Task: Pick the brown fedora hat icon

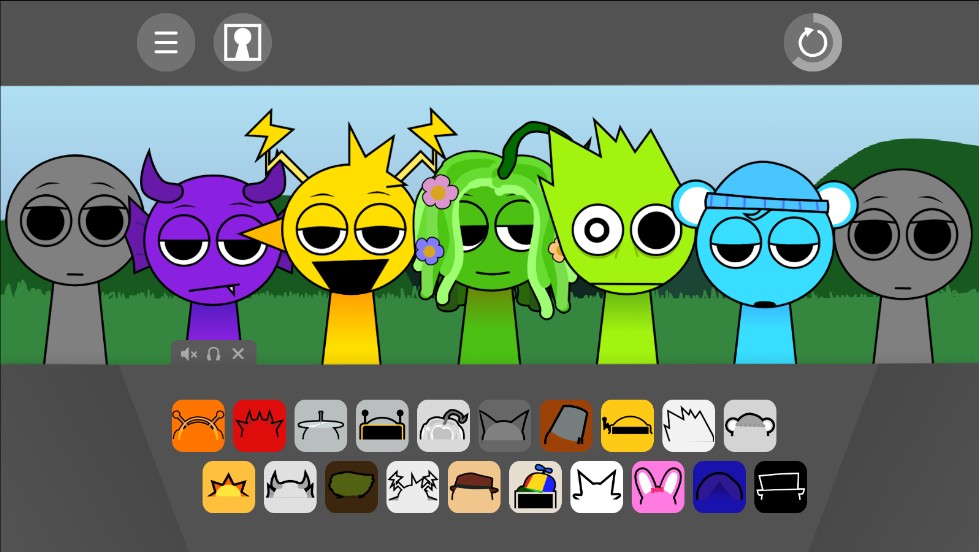Action: [474, 487]
